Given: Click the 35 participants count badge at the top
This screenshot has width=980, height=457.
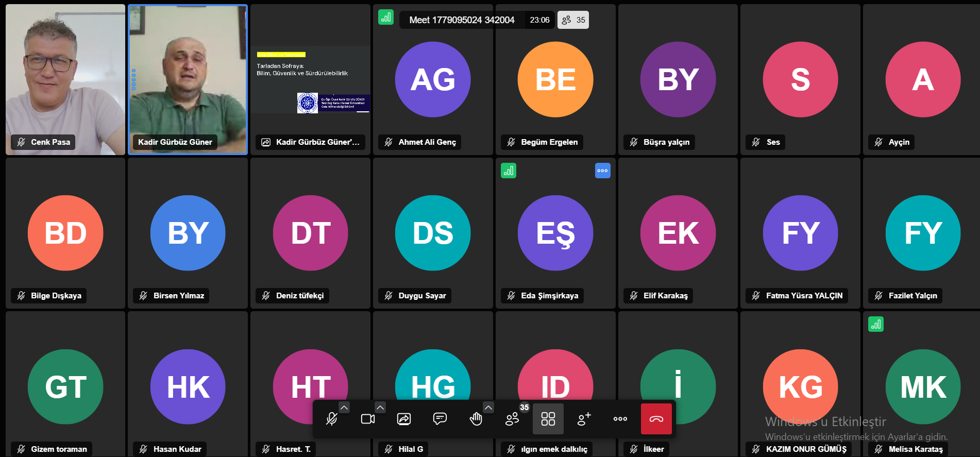Looking at the screenshot, I should point(573,20).
